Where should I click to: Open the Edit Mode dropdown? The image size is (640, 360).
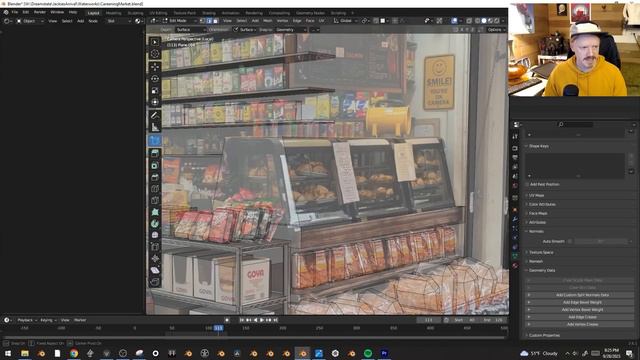[x=179, y=20]
